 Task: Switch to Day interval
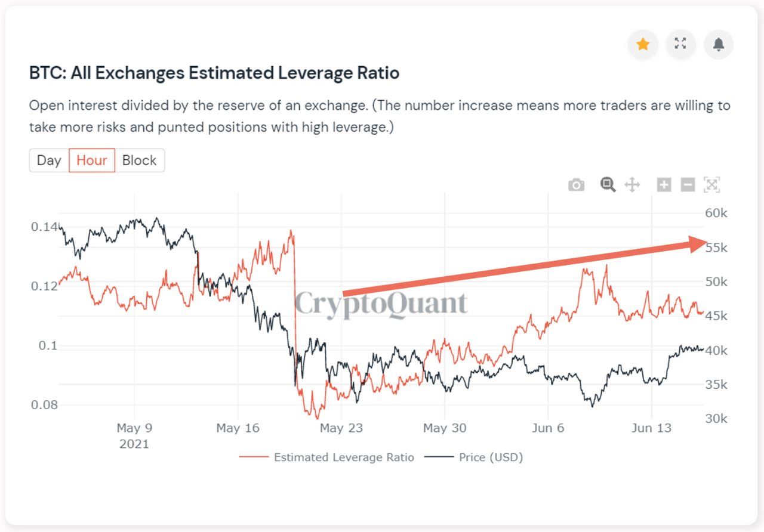click(x=49, y=160)
